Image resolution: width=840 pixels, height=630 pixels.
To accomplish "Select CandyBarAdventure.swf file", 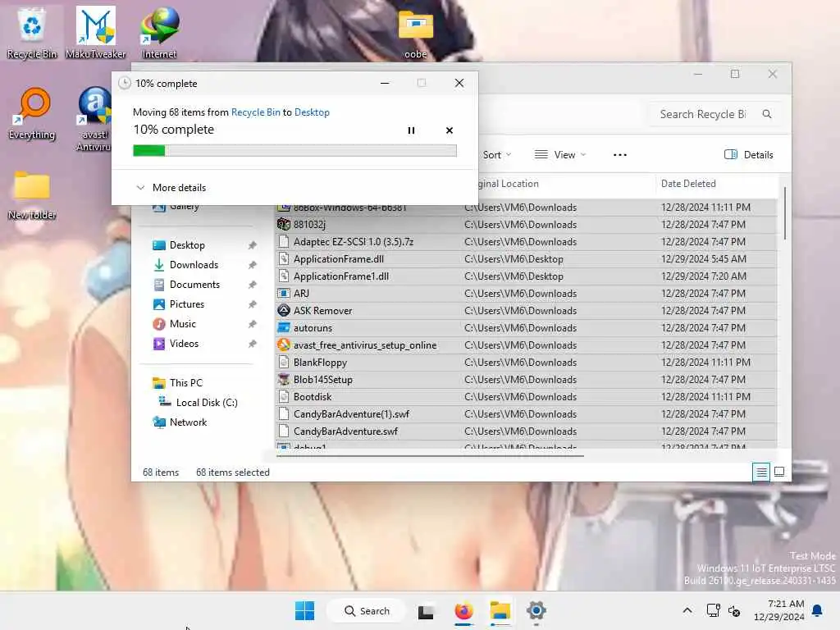I will pyautogui.click(x=526, y=431).
